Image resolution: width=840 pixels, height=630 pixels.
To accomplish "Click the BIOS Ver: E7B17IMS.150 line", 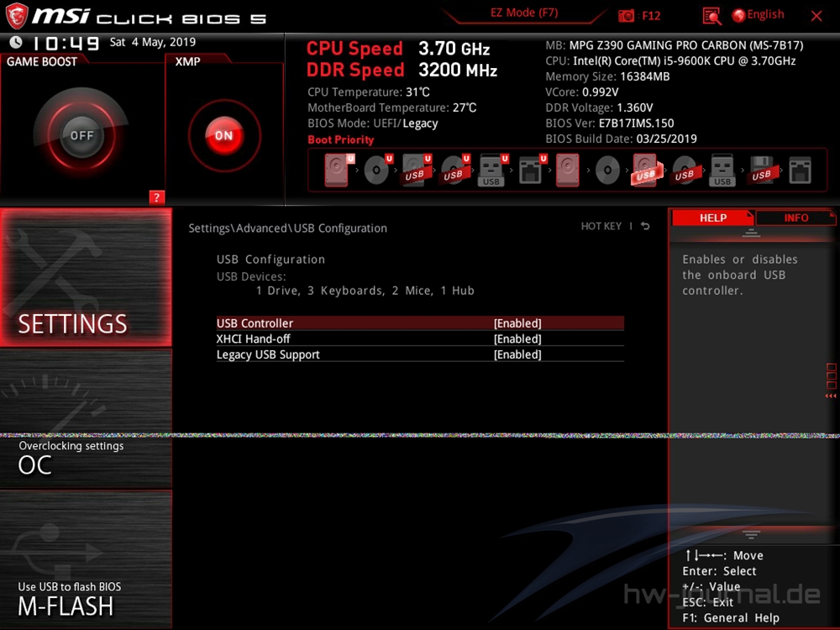I will (610, 123).
